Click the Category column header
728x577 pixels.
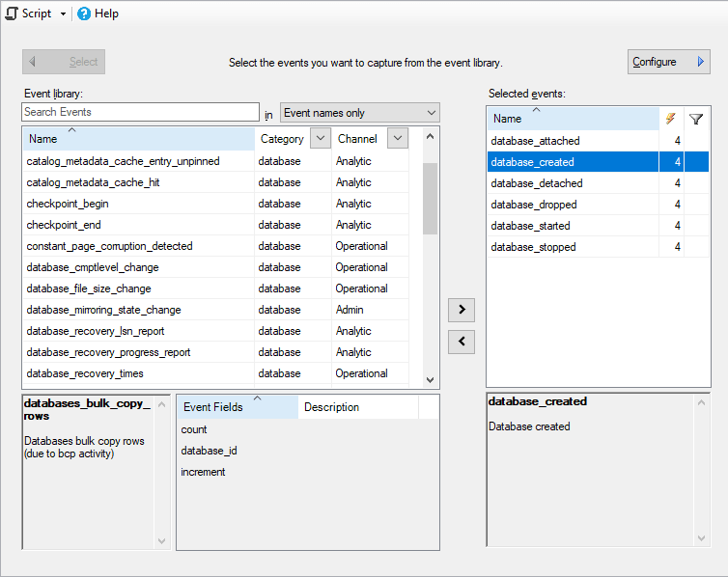(x=282, y=139)
